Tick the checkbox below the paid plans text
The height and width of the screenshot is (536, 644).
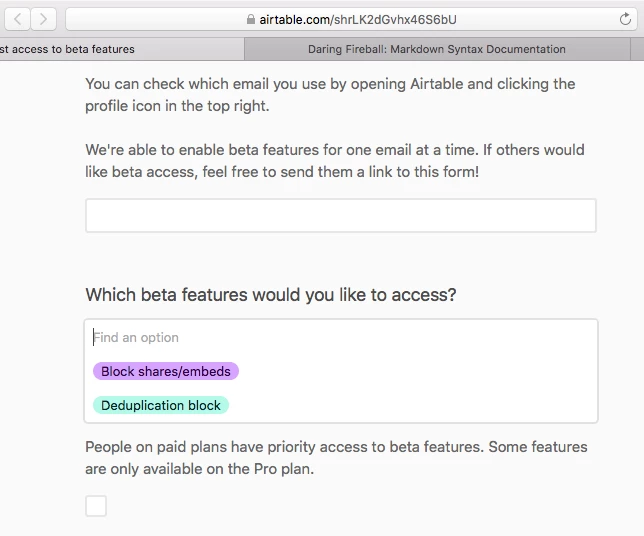[96, 506]
